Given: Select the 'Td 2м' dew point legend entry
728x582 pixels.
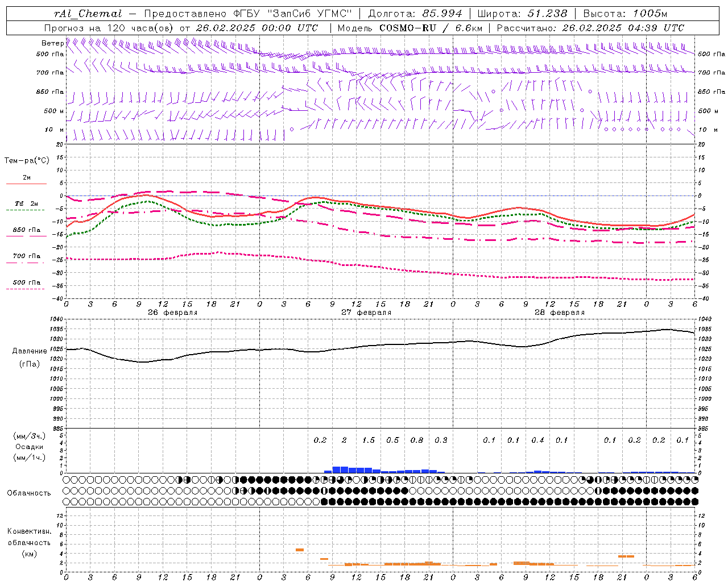Looking at the screenshot, I should pyautogui.click(x=27, y=203).
